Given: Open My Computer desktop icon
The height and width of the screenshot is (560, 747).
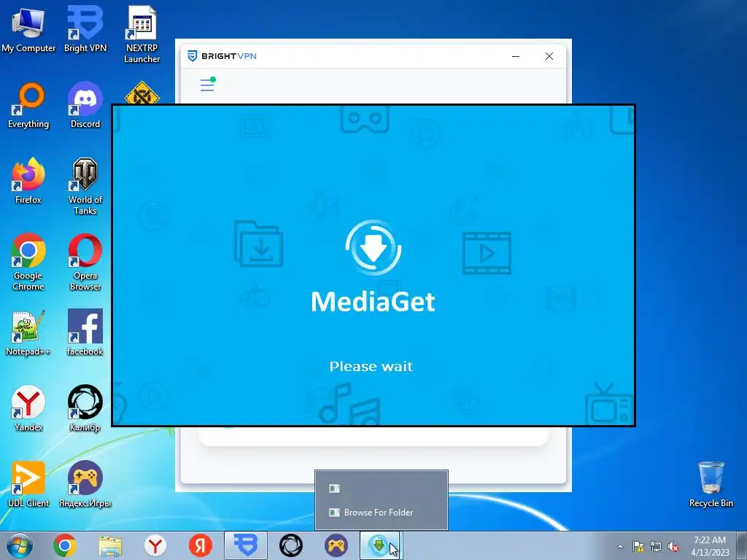Looking at the screenshot, I should 28,29.
